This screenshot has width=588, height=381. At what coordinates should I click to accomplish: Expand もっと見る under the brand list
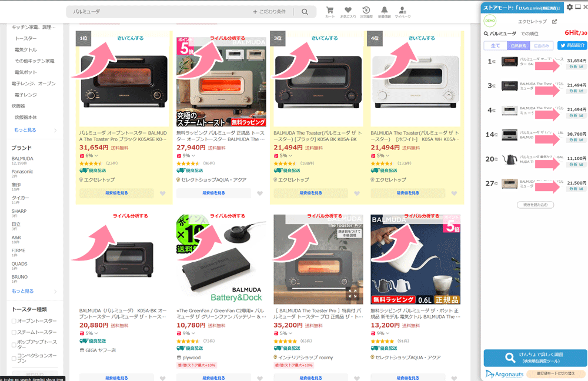point(22,291)
